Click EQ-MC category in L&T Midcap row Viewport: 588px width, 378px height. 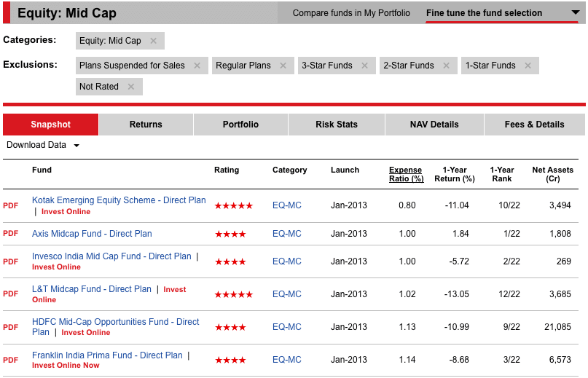pyautogui.click(x=287, y=294)
